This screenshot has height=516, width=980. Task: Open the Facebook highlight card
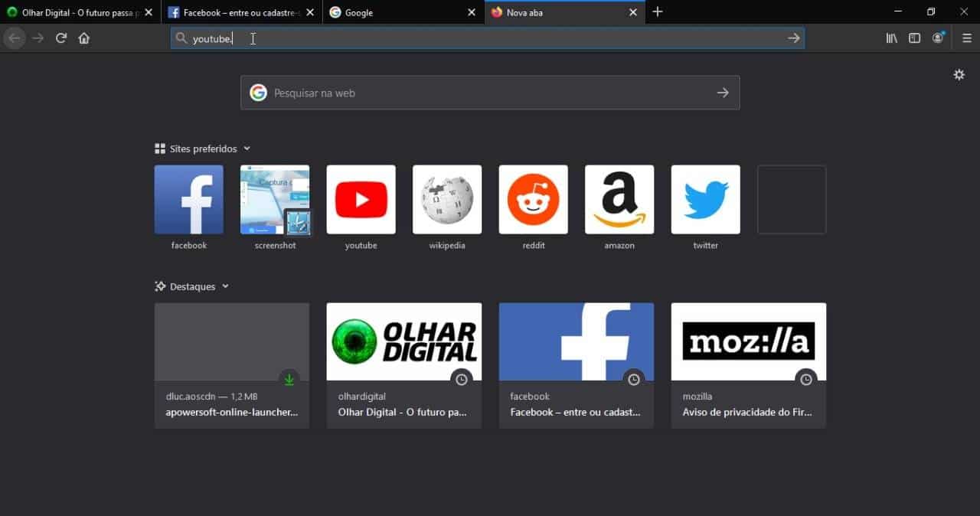577,365
